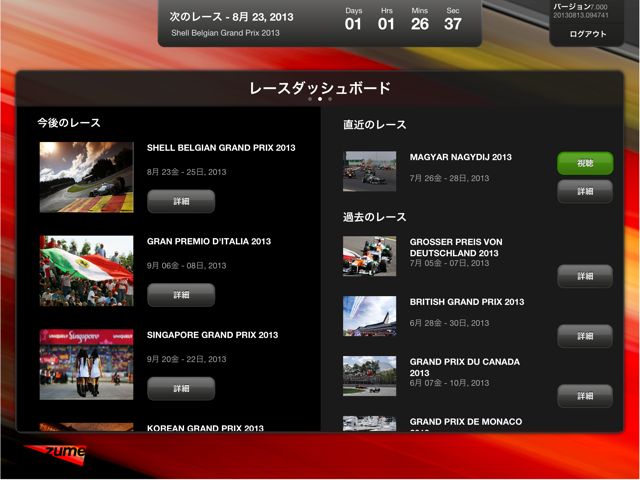This screenshot has width=640, height=480.
Task: Select the Singapore Grand Prix thumbnail
Action: tap(87, 364)
